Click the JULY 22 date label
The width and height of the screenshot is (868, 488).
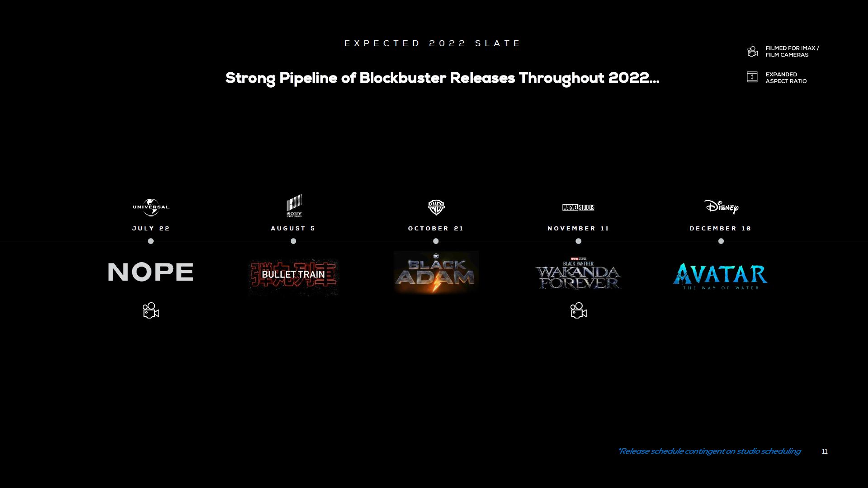[151, 229]
